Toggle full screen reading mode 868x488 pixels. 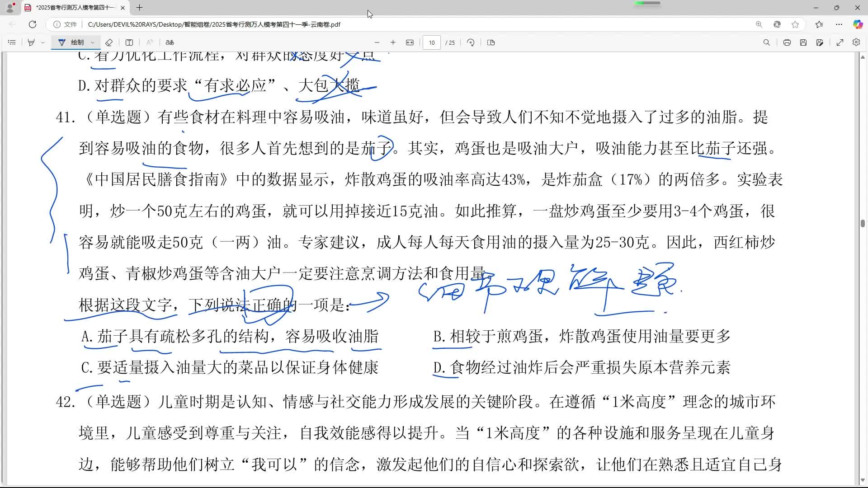tap(840, 42)
